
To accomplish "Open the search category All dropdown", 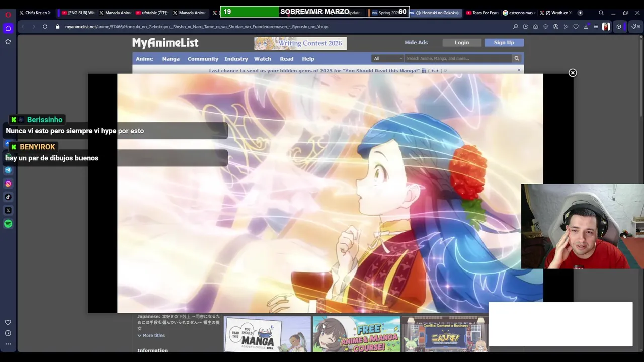I will click(387, 58).
